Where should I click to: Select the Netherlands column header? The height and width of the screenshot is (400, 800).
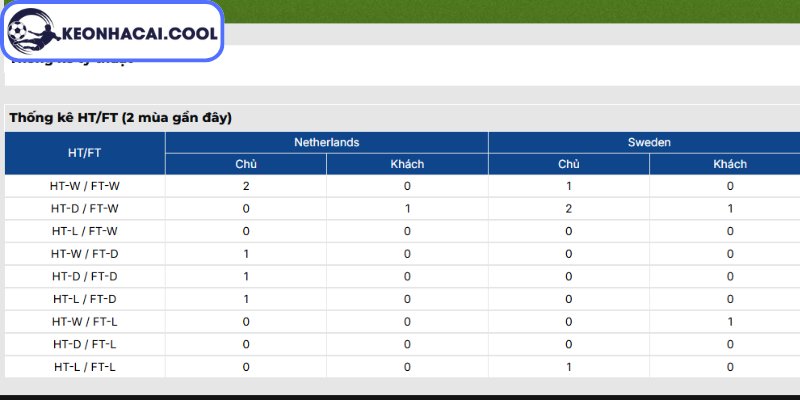coord(327,142)
